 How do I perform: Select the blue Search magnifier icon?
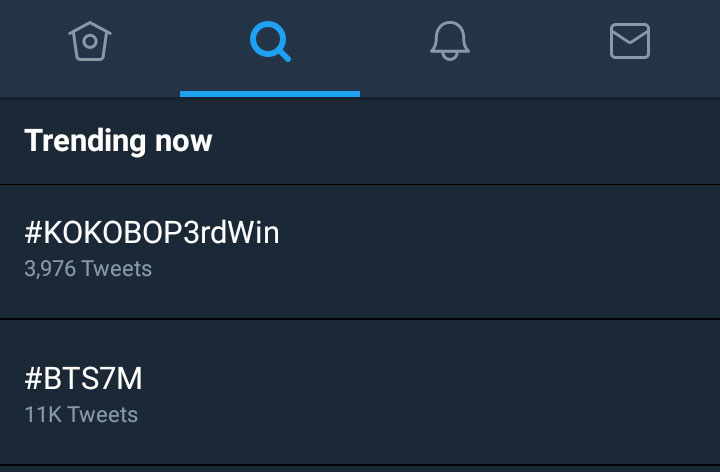pyautogui.click(x=270, y=41)
